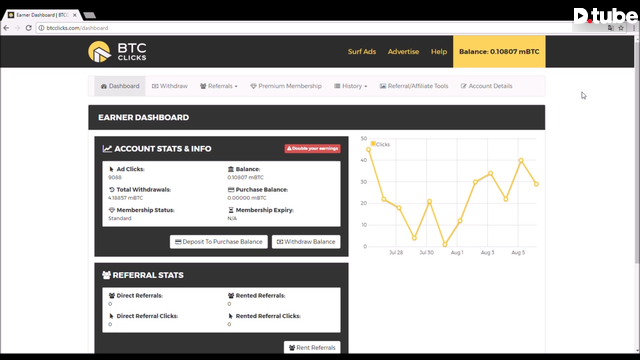Viewport: 640px width, 360px height.
Task: Open the Advertise page
Action: [403, 51]
